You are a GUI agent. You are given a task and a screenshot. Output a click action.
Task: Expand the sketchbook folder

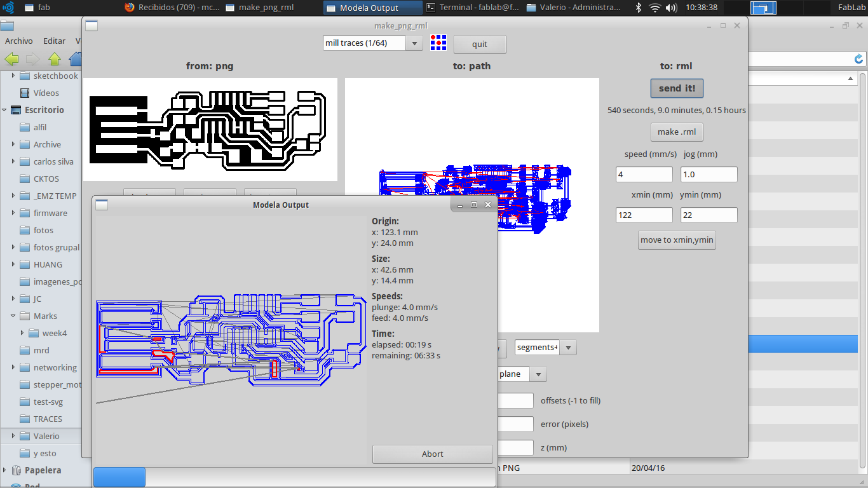tap(13, 76)
